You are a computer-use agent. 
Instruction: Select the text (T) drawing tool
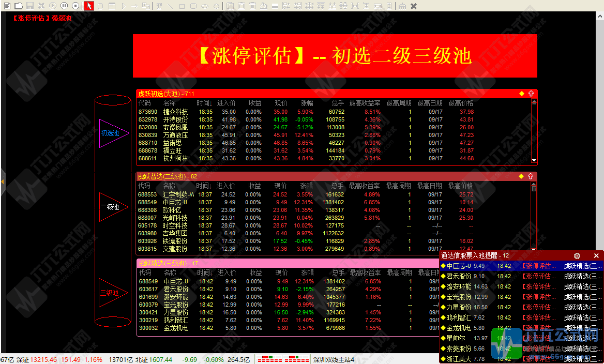(158, 6)
